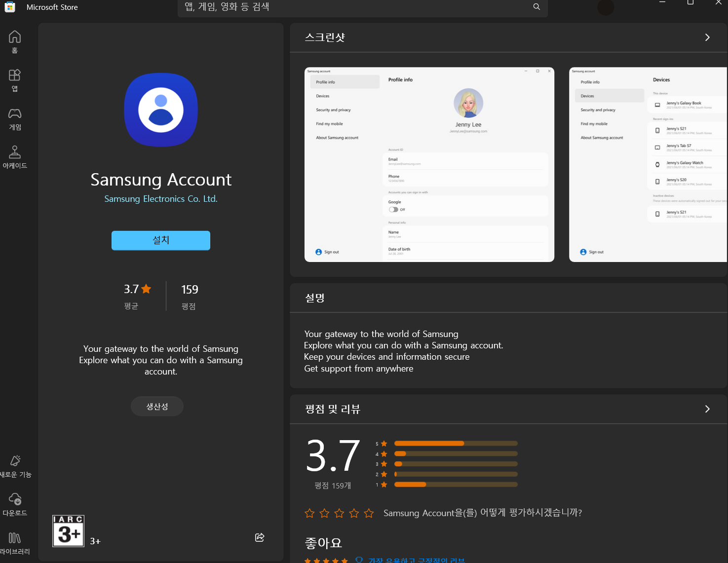Image resolution: width=728 pixels, height=563 pixels.
Task: Open the Devices screenshot thumbnail
Action: click(x=648, y=164)
